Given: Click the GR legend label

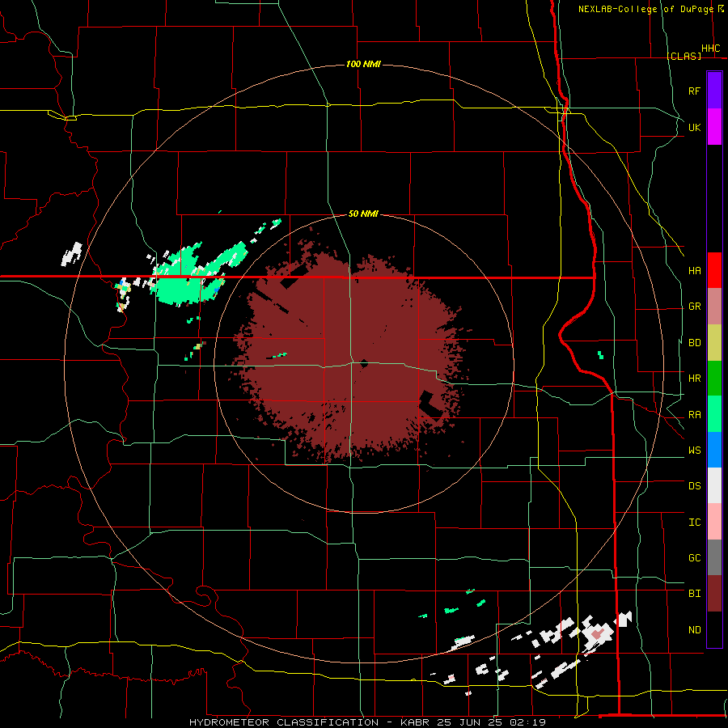Looking at the screenshot, I should pyautogui.click(x=694, y=307).
